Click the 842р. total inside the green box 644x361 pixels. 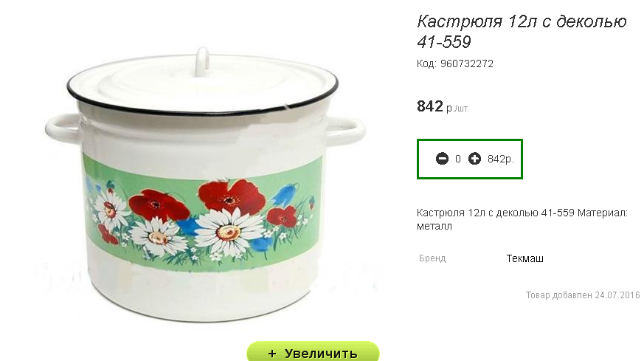[501, 159]
